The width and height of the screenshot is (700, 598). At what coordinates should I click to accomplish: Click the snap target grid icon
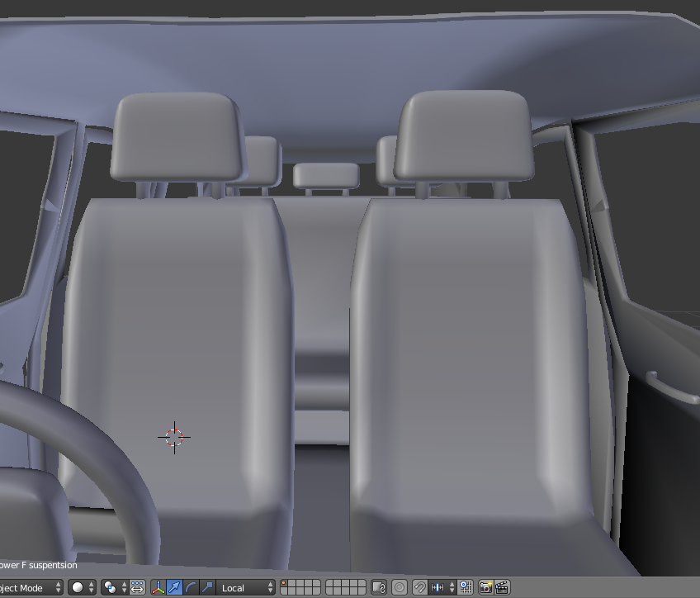pyautogui.click(x=466, y=588)
